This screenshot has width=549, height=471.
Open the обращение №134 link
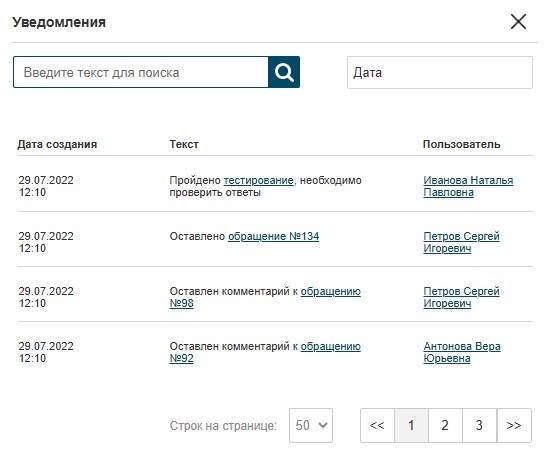coord(273,236)
